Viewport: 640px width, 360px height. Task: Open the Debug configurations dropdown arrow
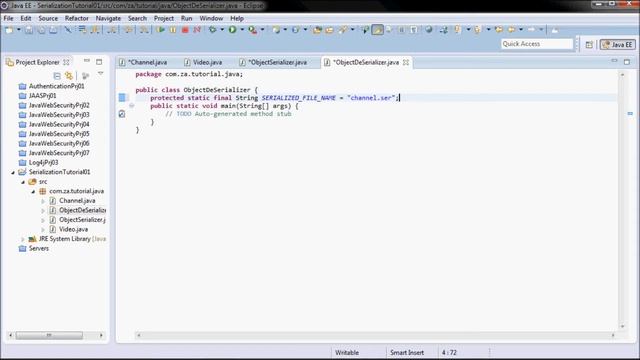(222, 30)
